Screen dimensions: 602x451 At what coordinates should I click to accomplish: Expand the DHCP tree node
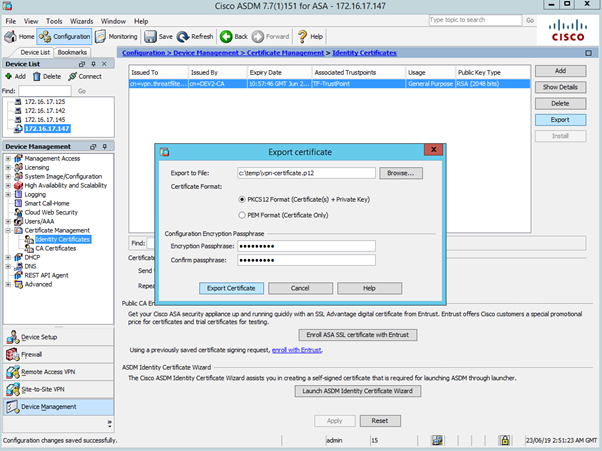click(x=7, y=257)
